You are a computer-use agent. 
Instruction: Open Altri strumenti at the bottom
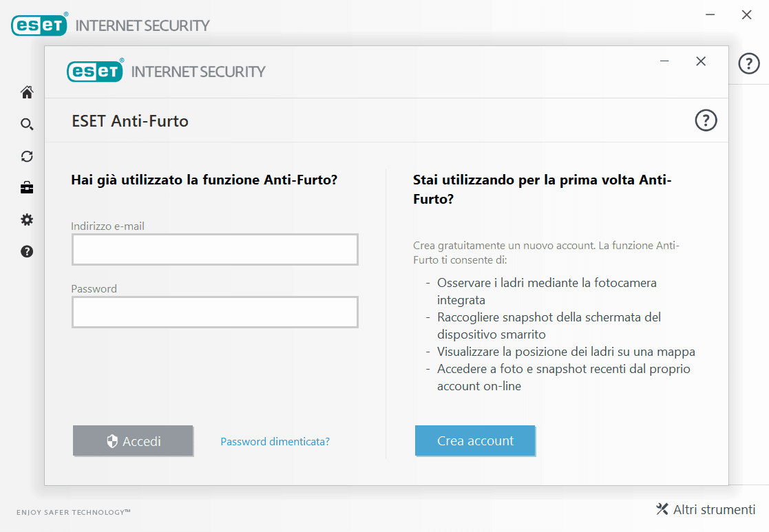point(706,510)
